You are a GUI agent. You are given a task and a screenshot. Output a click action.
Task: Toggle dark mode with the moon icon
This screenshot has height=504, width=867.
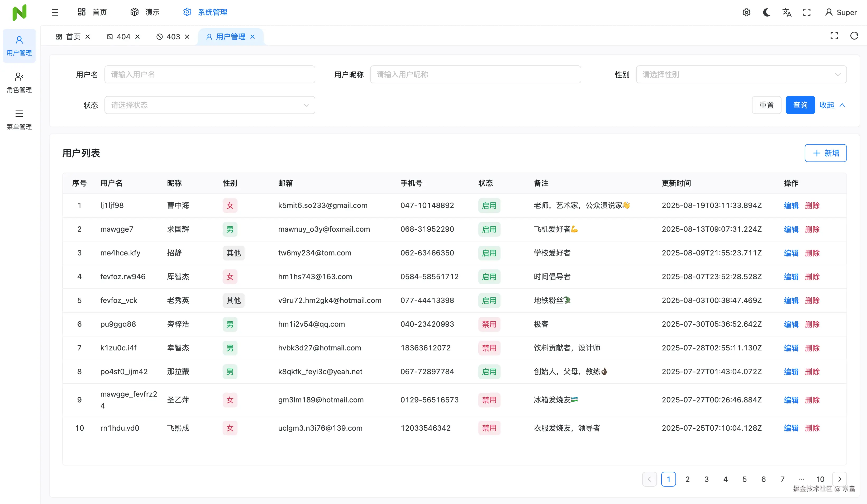766,12
